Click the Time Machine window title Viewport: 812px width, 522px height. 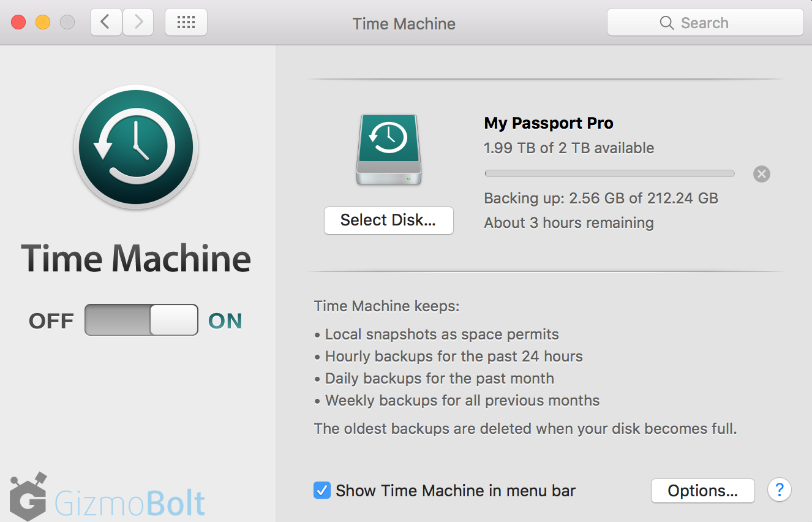[x=404, y=24]
